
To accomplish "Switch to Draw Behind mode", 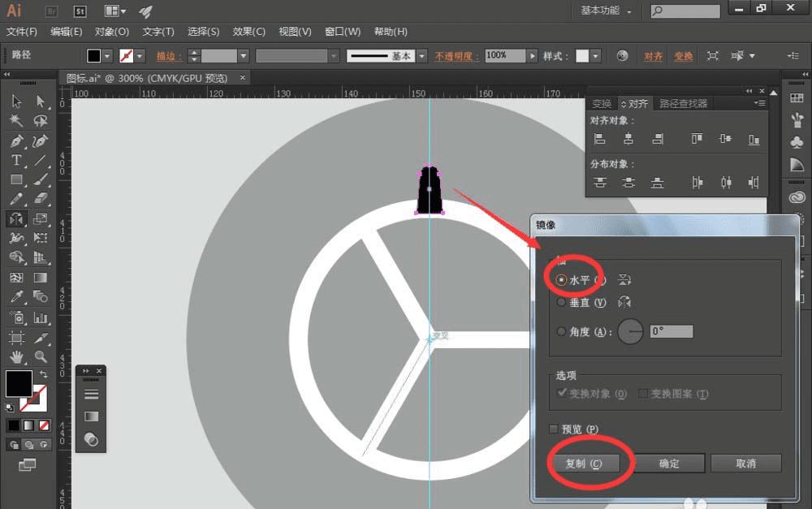I will (29, 445).
